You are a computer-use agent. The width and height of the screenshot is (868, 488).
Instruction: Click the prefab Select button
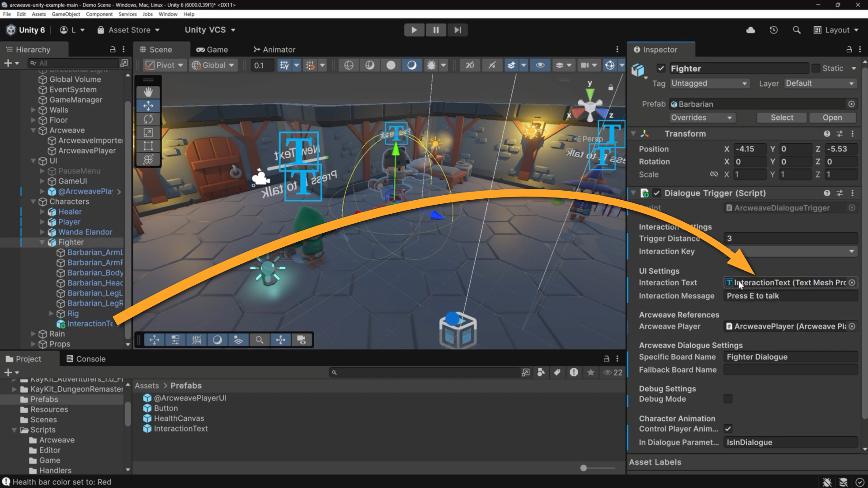(x=782, y=117)
